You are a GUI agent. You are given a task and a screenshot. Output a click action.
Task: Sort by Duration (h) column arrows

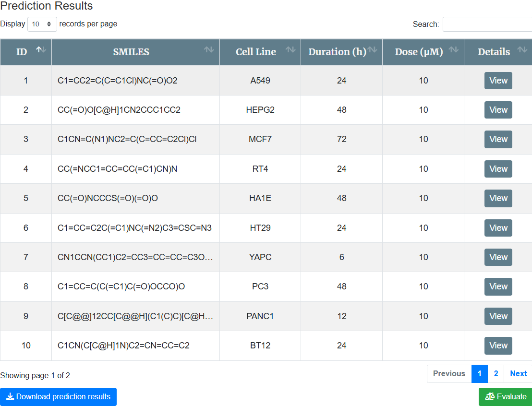pyautogui.click(x=372, y=49)
